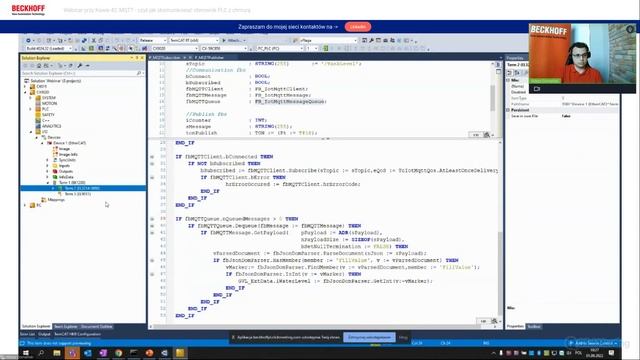This screenshot has width=640, height=360.
Task: Click the stop screen sharing button
Action: coord(369,337)
